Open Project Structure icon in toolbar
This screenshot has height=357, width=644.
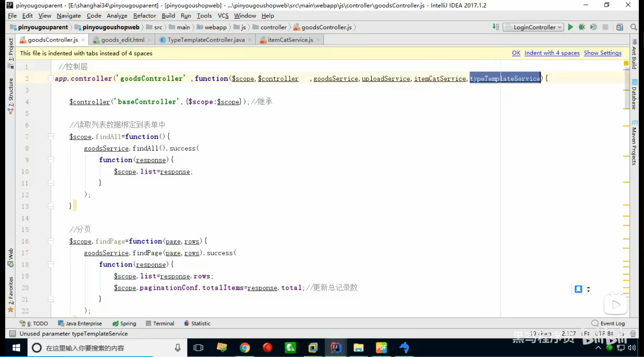pos(620,27)
